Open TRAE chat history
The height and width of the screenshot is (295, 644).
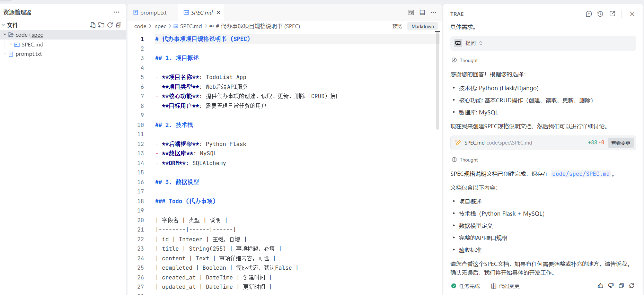pyautogui.click(x=600, y=14)
